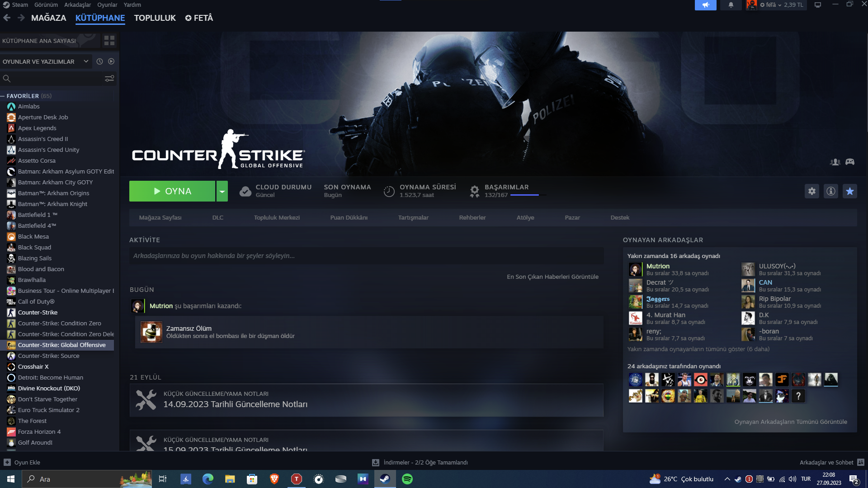Click the Oyun Ekle plus icon

[x=7, y=462]
